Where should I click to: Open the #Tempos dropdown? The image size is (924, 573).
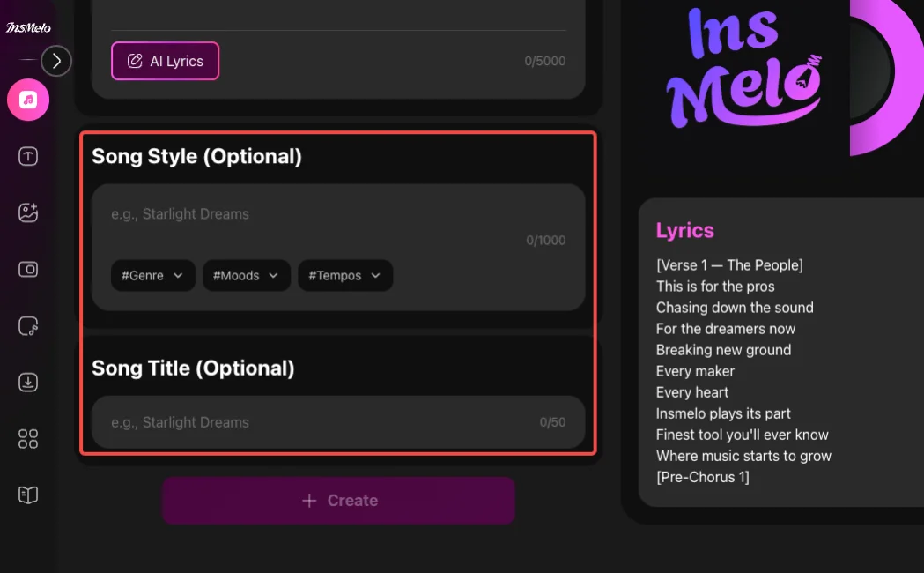(344, 276)
